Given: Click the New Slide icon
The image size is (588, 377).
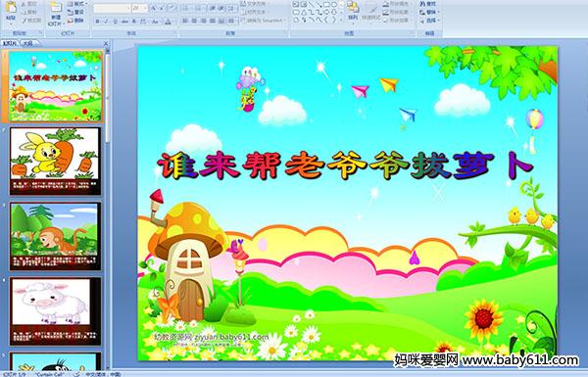Looking at the screenshot, I should coord(56,15).
